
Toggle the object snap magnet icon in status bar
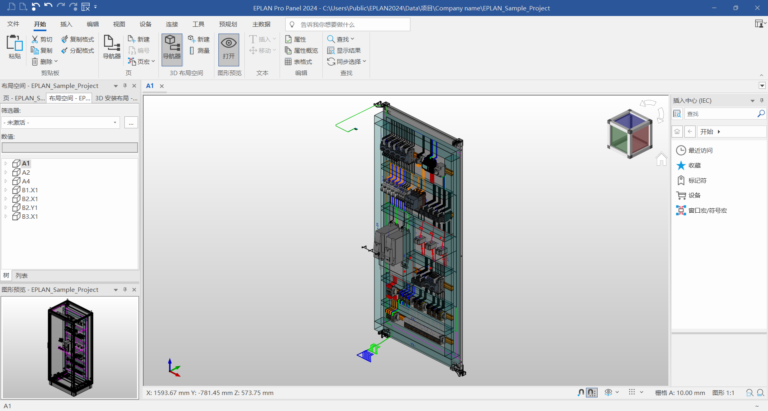tap(581, 392)
